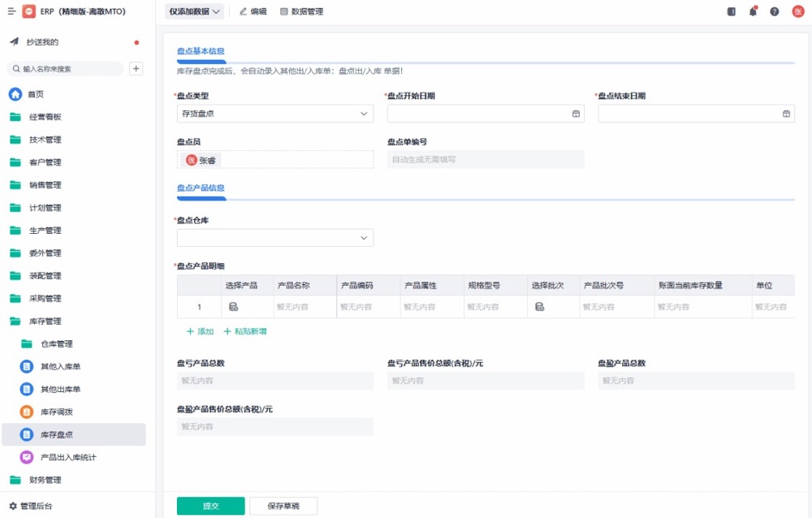The image size is (812, 518).
Task: Click the 选择产品 database icon in row 1
Action: (233, 307)
